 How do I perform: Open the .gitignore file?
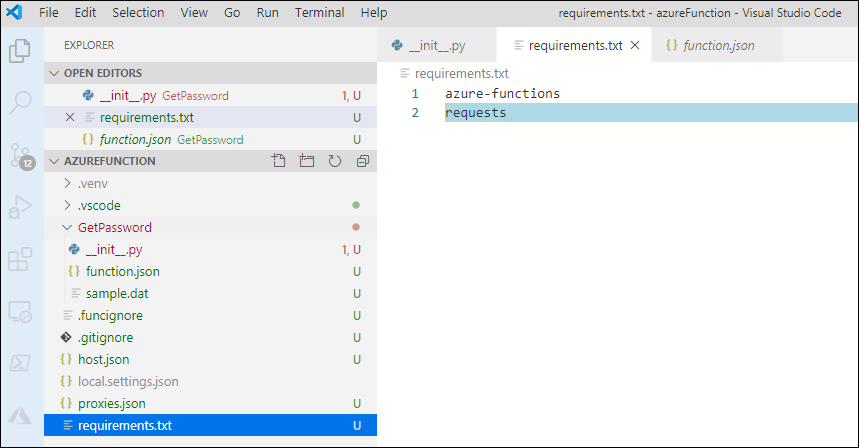coord(210,337)
